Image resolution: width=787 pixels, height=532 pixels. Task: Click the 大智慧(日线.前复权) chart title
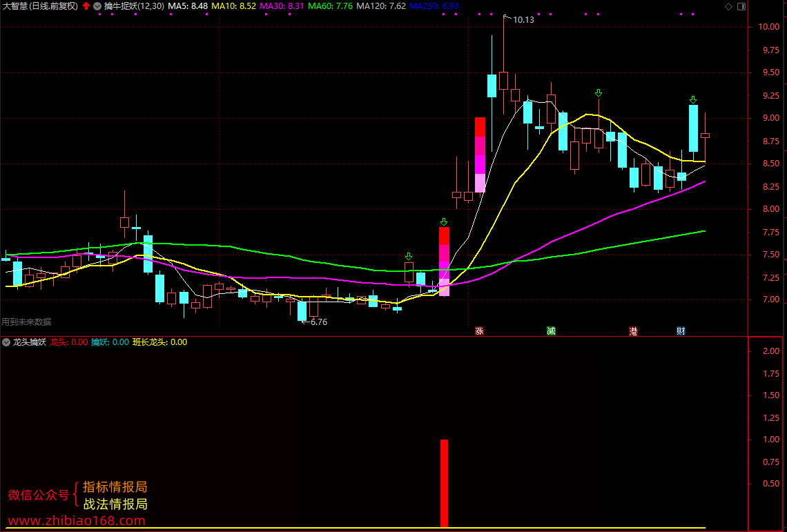pyautogui.click(x=41, y=6)
